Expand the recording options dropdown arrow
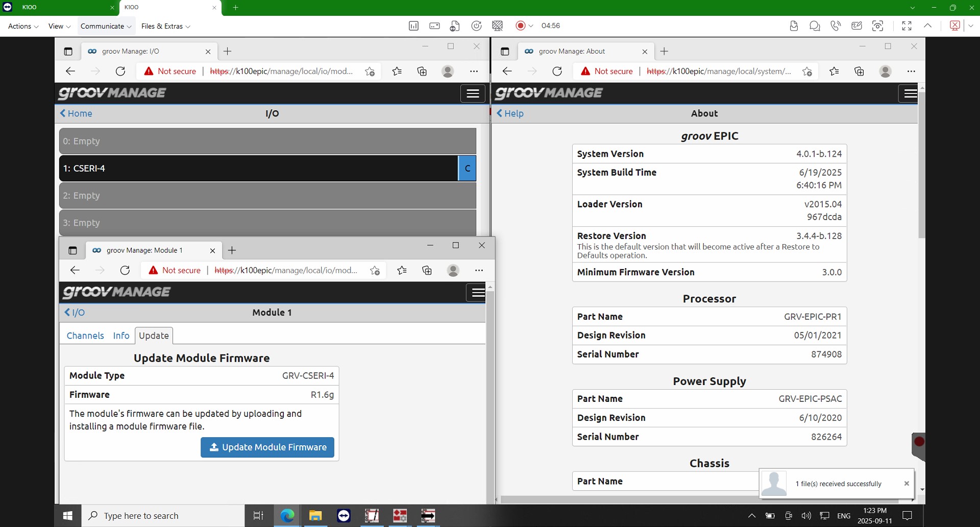This screenshot has height=527, width=980. point(531,26)
